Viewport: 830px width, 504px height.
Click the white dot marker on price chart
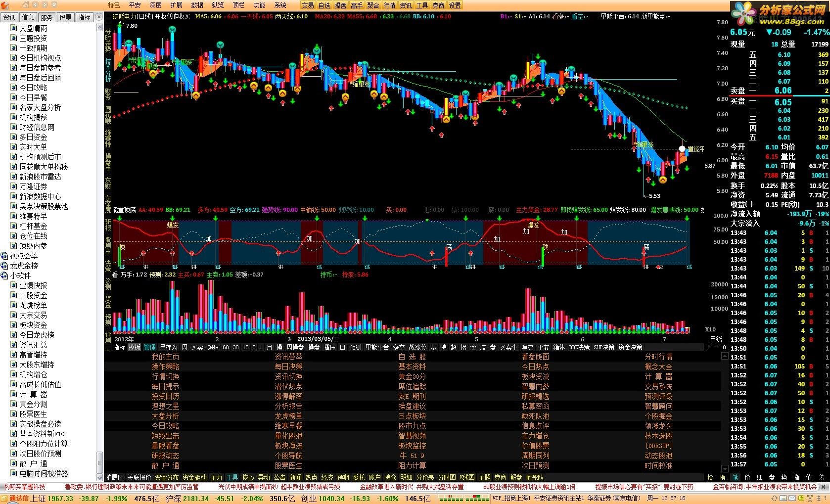tap(682, 149)
